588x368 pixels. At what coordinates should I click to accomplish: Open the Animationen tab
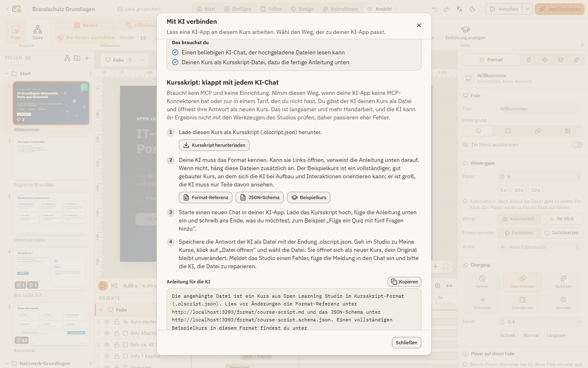(340, 9)
